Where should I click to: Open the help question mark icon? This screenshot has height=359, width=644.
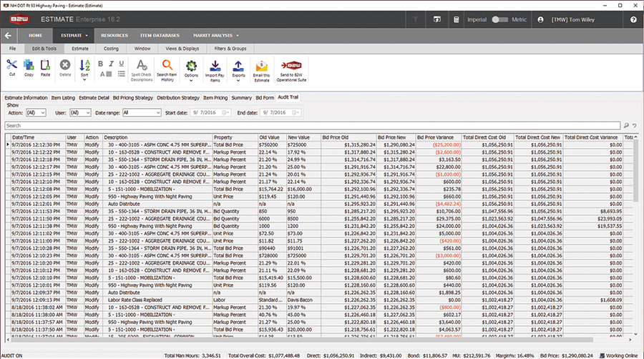633,20
